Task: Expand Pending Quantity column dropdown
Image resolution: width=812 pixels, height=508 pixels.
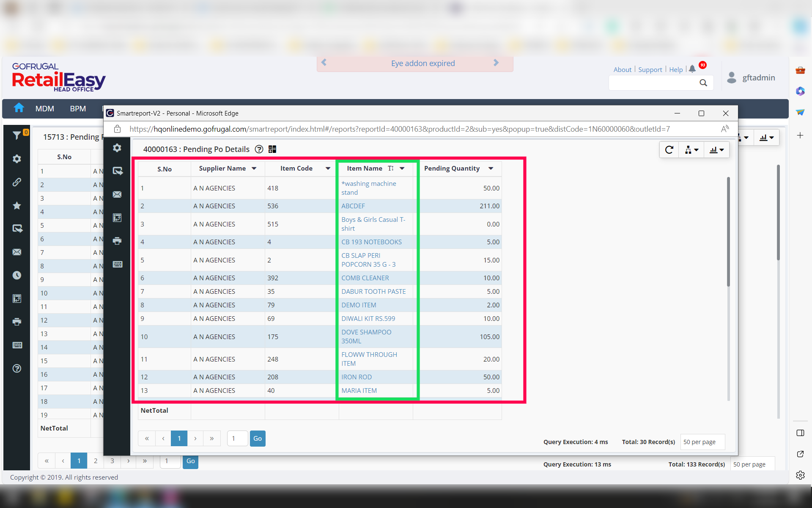Action: click(x=491, y=168)
